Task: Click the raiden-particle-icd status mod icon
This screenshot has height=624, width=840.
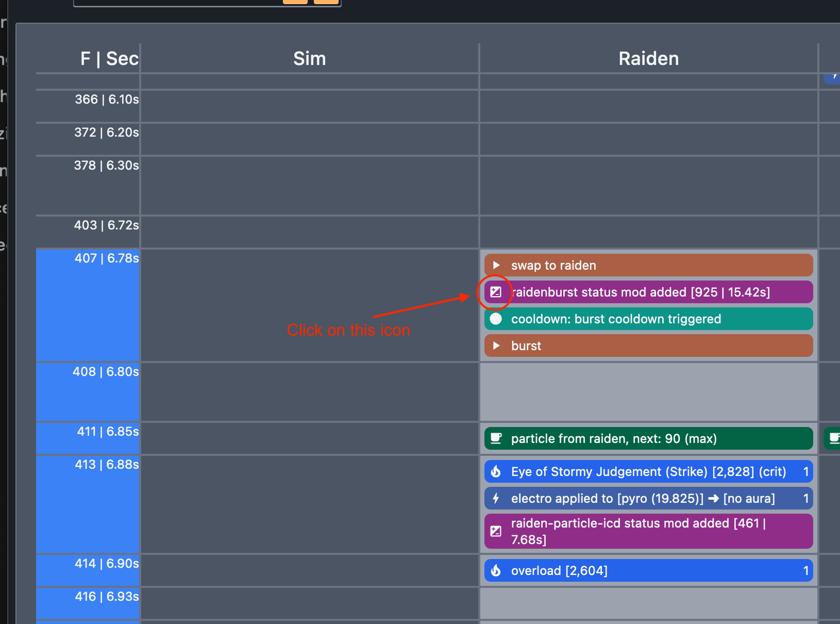Action: pyautogui.click(x=496, y=531)
